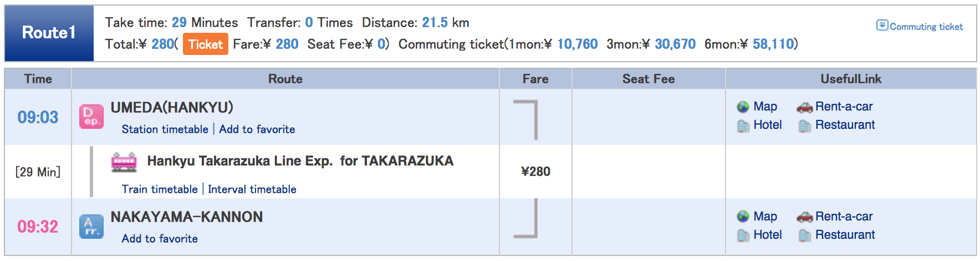The height and width of the screenshot is (261, 980).
Task: Click the 1mon commuting price 10,760
Action: pyautogui.click(x=577, y=44)
